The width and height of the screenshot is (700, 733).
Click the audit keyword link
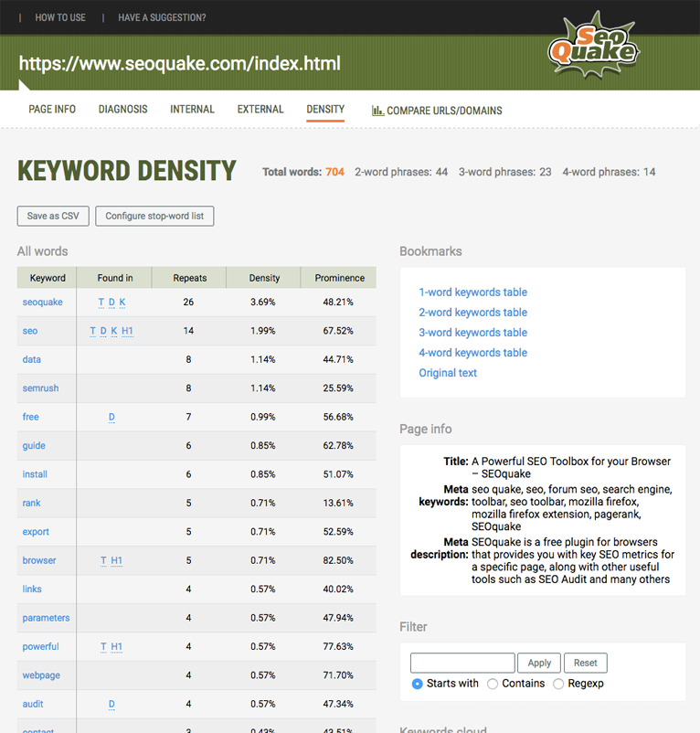tap(33, 704)
